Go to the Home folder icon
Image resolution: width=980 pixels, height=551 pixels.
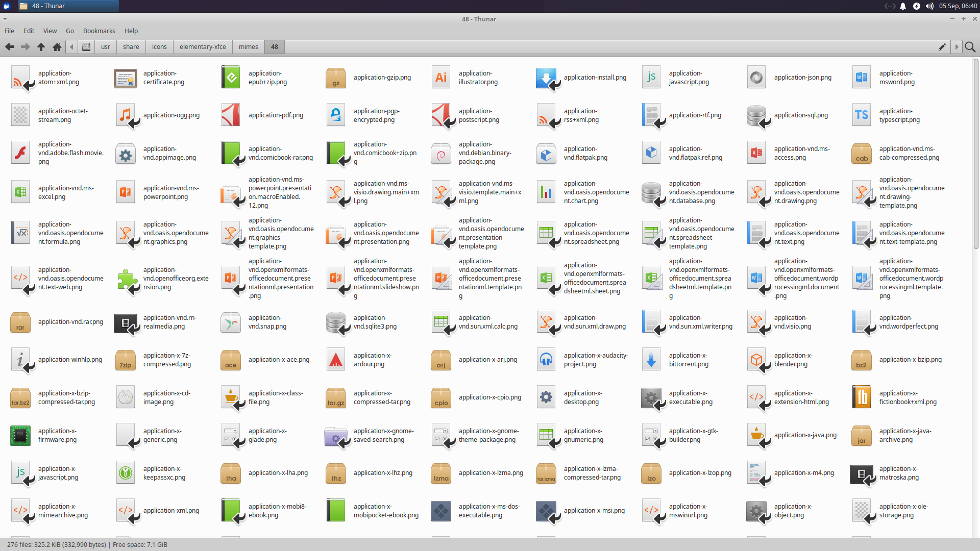57,47
